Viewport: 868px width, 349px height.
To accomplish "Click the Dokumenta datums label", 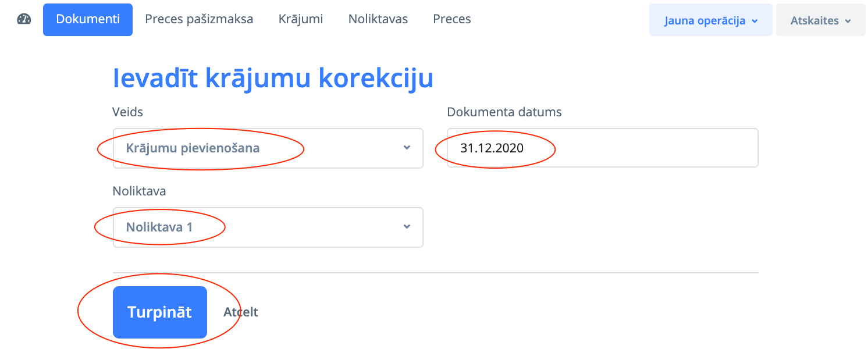I will click(504, 112).
